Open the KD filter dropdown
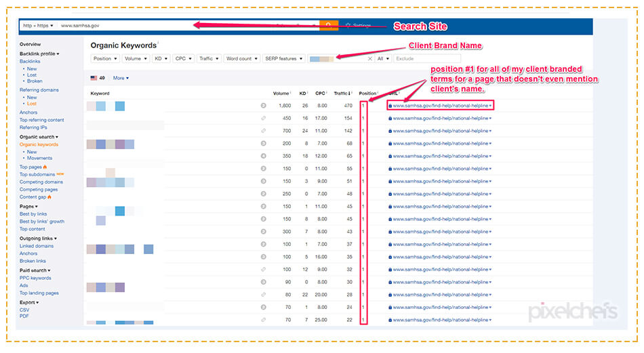Viewport: 644px width, 353px height. point(161,59)
